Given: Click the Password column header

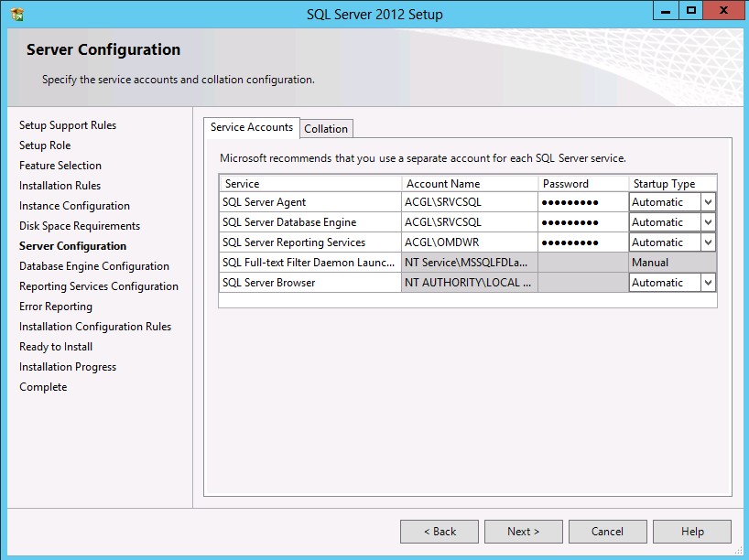Looking at the screenshot, I should (583, 184).
